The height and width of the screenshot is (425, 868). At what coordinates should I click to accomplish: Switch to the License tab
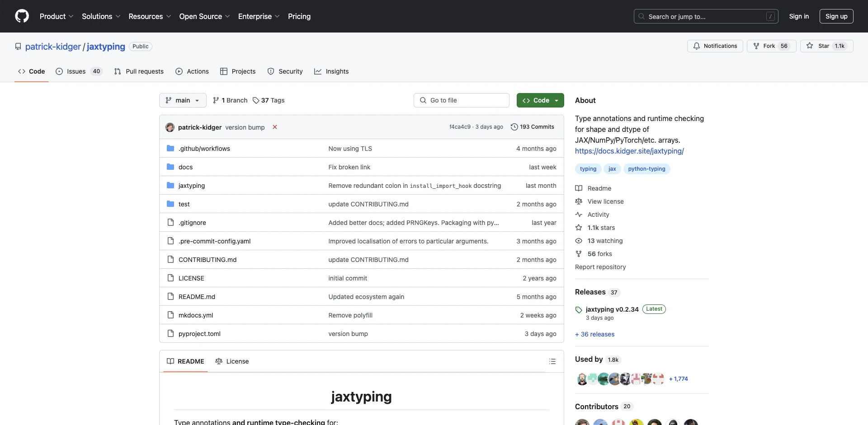tap(232, 361)
